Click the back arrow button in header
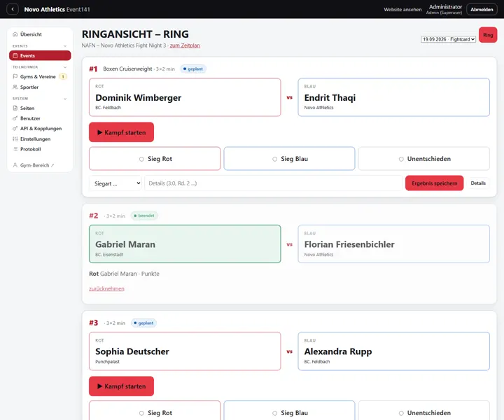The height and width of the screenshot is (420, 504). click(x=13, y=9)
